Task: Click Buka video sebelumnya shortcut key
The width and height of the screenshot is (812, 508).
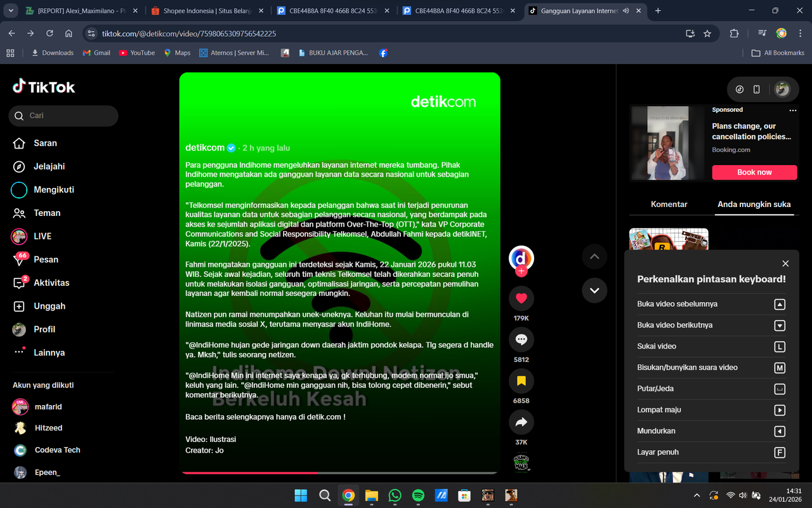Action: click(780, 304)
